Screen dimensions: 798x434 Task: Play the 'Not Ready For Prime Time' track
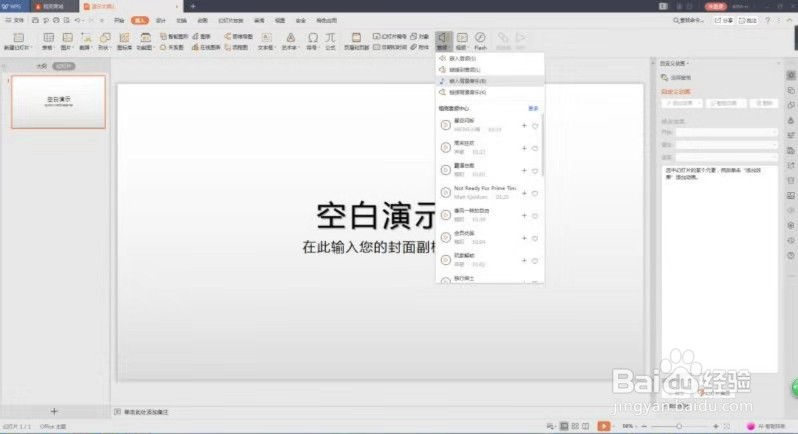[x=445, y=192]
